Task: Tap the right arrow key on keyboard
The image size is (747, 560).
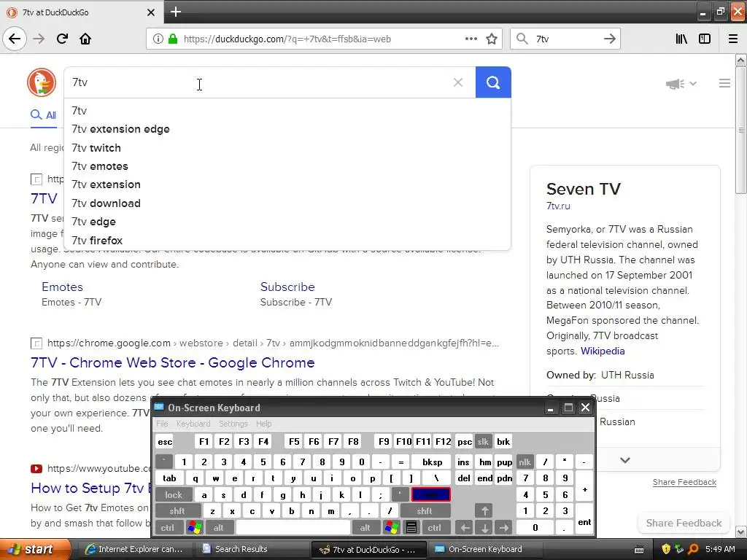Action: tap(503, 528)
